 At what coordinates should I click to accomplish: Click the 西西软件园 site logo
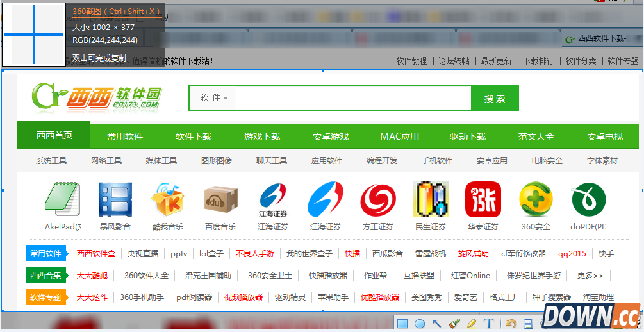[x=97, y=98]
